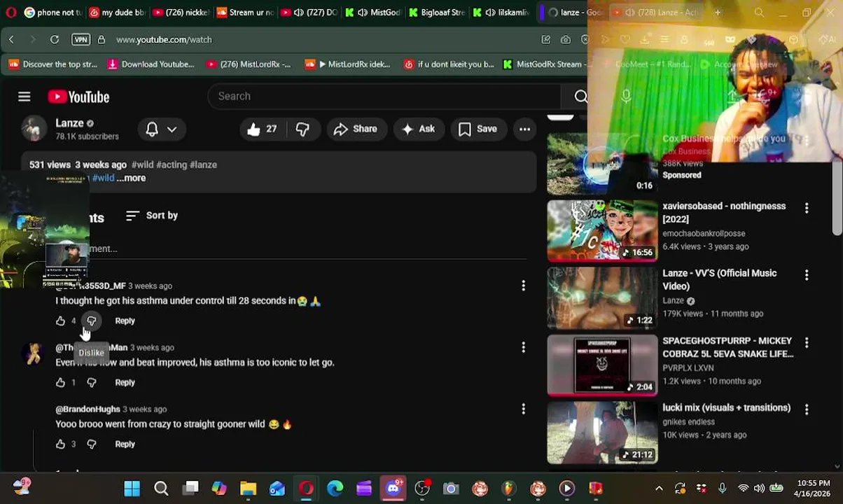Open the notification bell preference dropdown
Screen dimensions: 843x504
pos(161,129)
